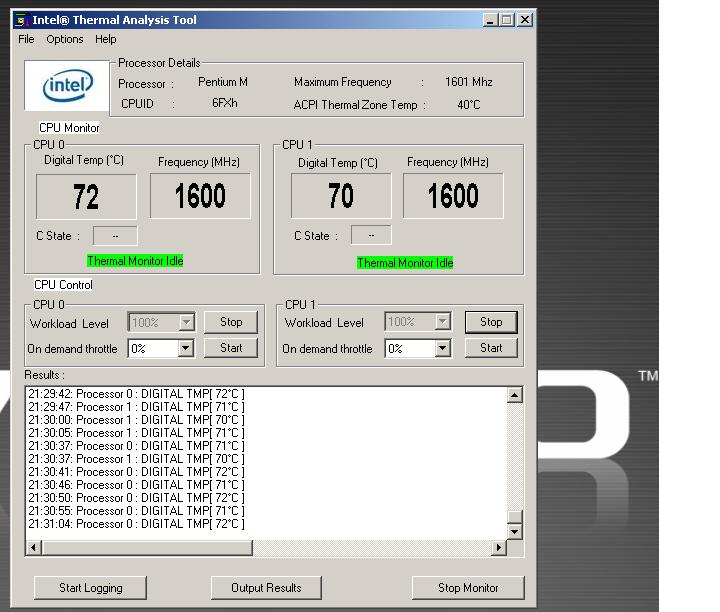The height and width of the screenshot is (612, 720).
Task: Click the title bar application icon
Action: pos(21,20)
